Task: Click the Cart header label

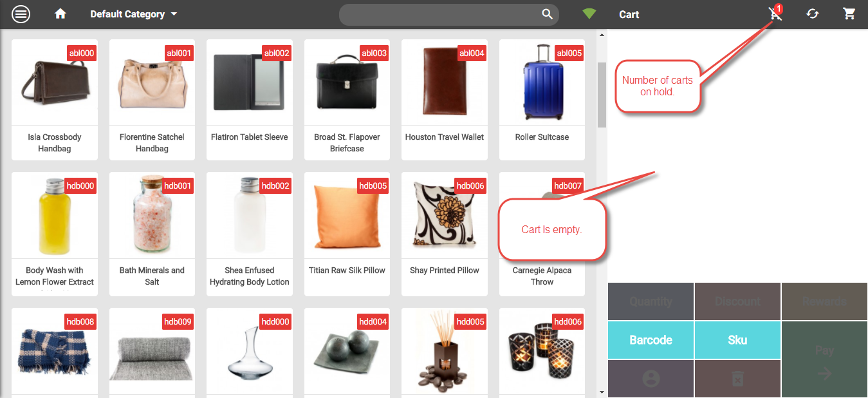Action: pyautogui.click(x=629, y=14)
